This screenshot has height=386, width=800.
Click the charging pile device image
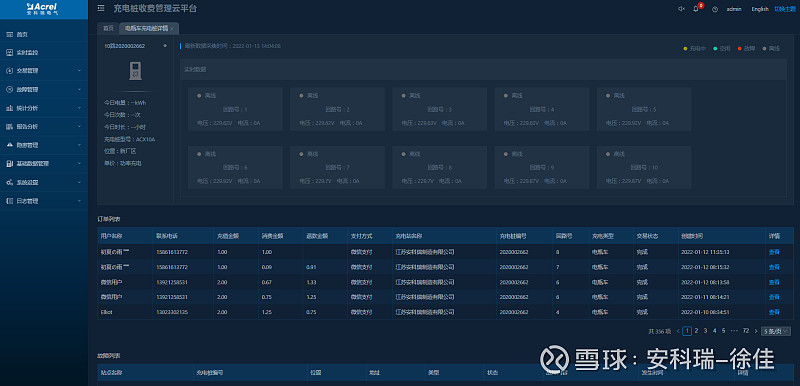pos(135,71)
